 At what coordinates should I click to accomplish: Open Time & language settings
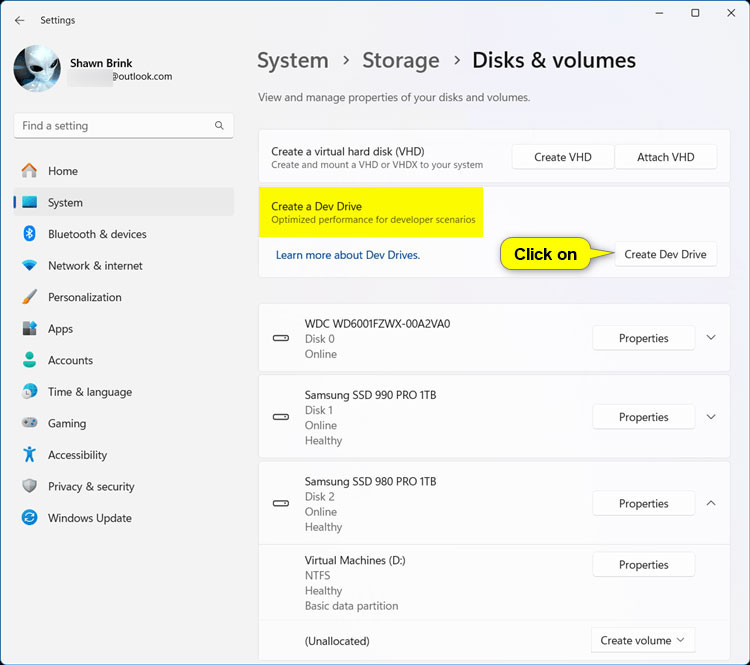(x=123, y=392)
